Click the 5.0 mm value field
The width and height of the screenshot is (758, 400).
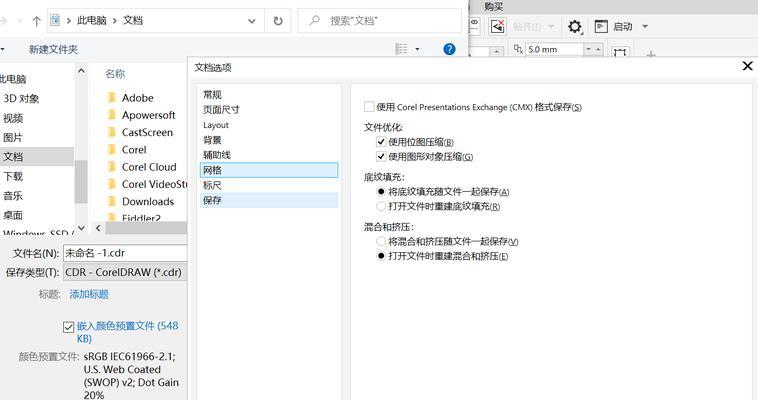point(554,49)
